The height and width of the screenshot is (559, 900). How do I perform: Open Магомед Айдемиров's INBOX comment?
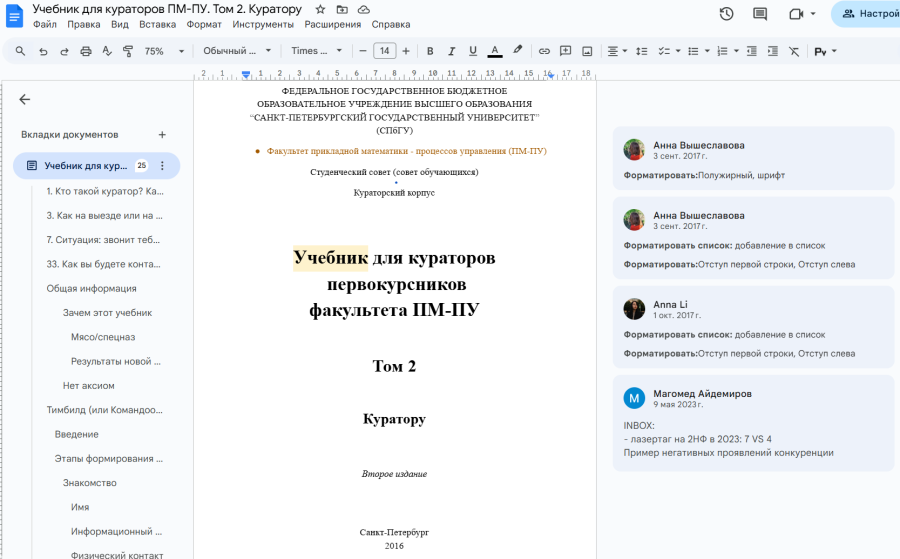click(753, 423)
